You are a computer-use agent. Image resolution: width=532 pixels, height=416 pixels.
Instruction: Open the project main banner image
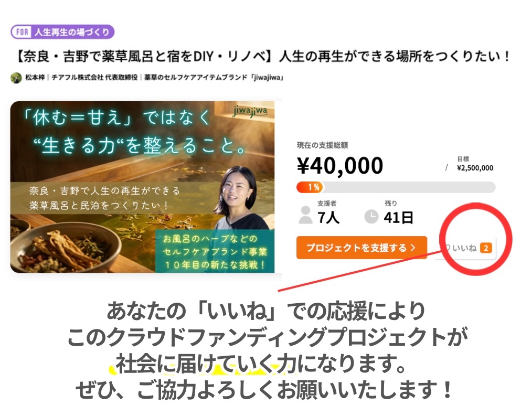coord(143,187)
